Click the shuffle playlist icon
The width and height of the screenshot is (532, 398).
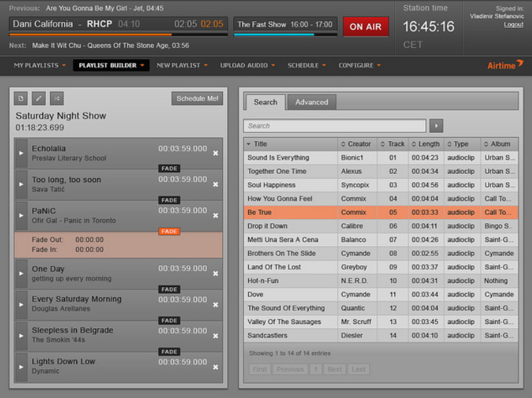coord(57,99)
